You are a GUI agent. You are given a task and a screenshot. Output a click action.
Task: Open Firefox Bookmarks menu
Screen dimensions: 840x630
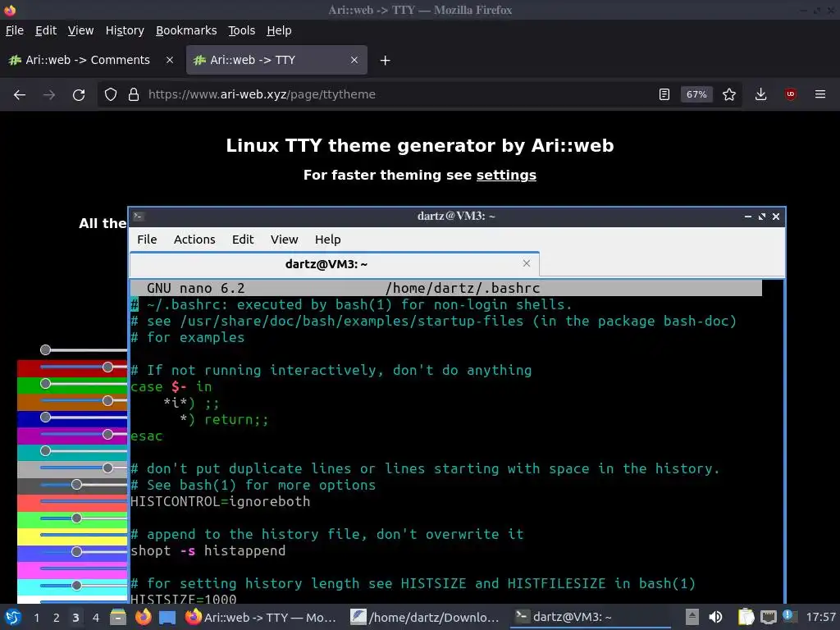[186, 30]
